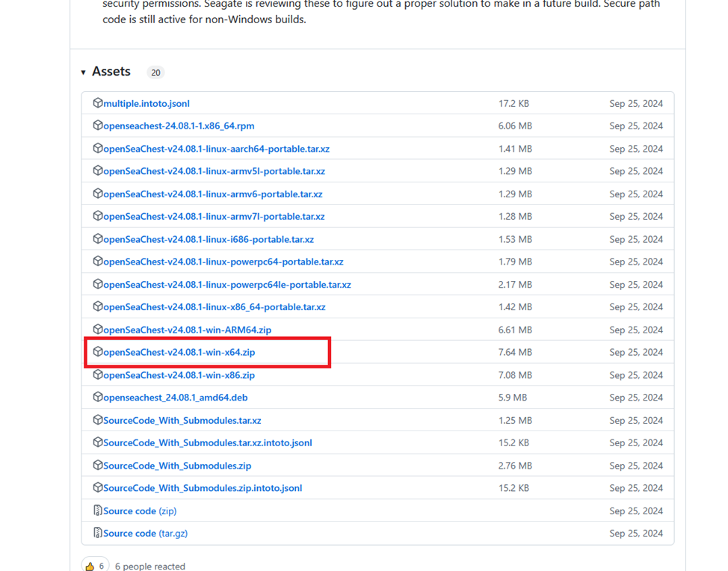Image resolution: width=728 pixels, height=571 pixels.
Task: Click the 17.2 KB size for multiple.intoto.jsonl
Action: 513,104
